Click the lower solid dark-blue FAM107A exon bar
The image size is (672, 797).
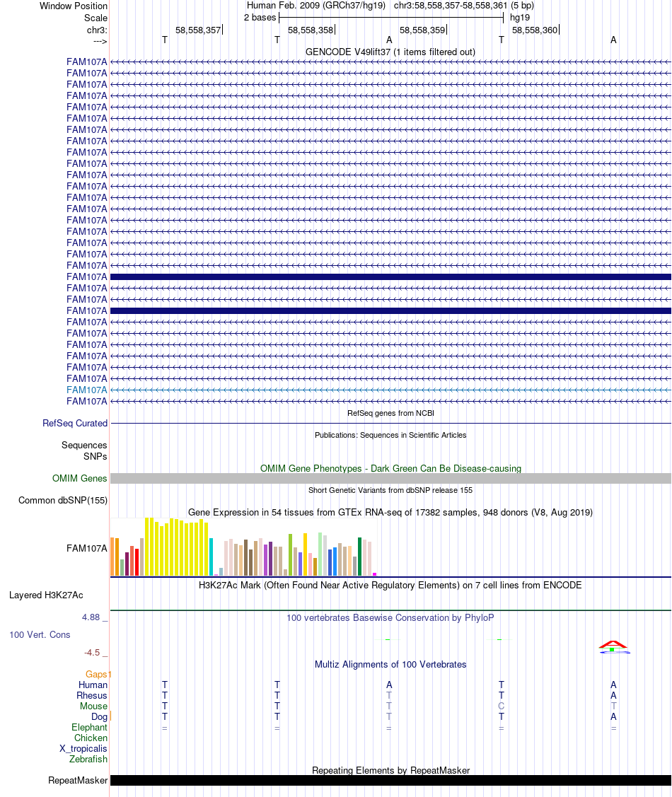(x=390, y=310)
